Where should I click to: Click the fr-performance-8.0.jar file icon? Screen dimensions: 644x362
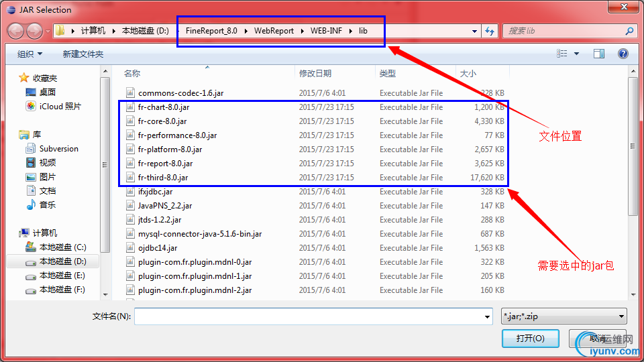(130, 135)
